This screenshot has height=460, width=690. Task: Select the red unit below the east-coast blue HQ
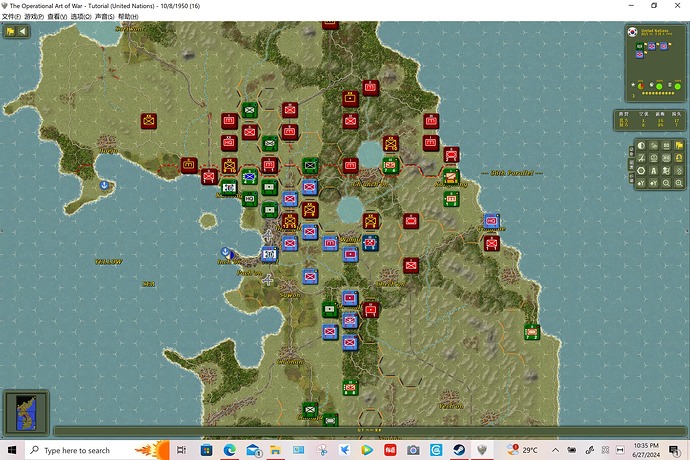click(492, 243)
